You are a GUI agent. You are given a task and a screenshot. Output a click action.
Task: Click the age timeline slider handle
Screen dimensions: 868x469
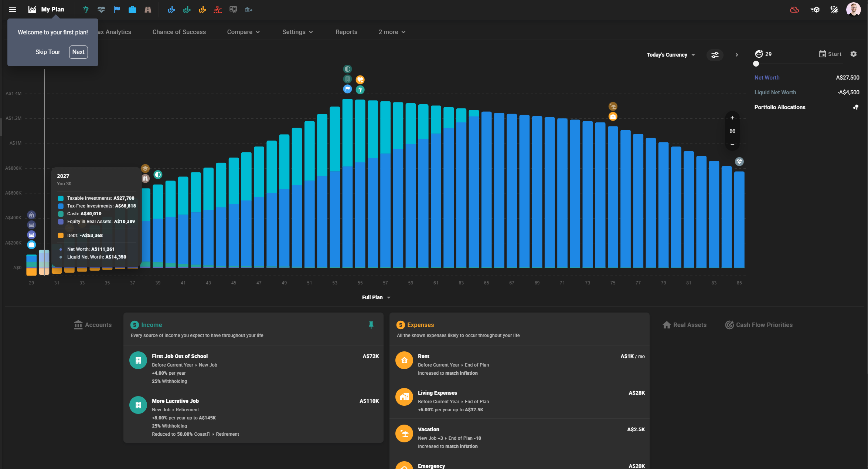(x=756, y=64)
